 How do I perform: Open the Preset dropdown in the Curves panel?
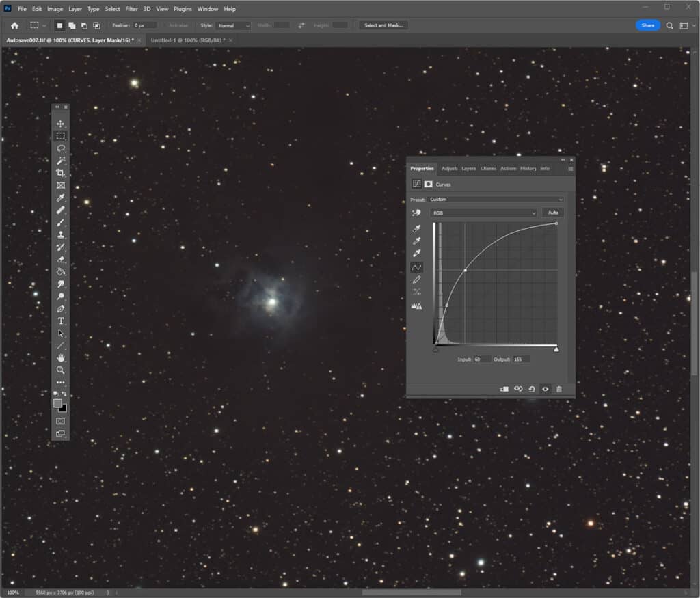[x=496, y=200]
